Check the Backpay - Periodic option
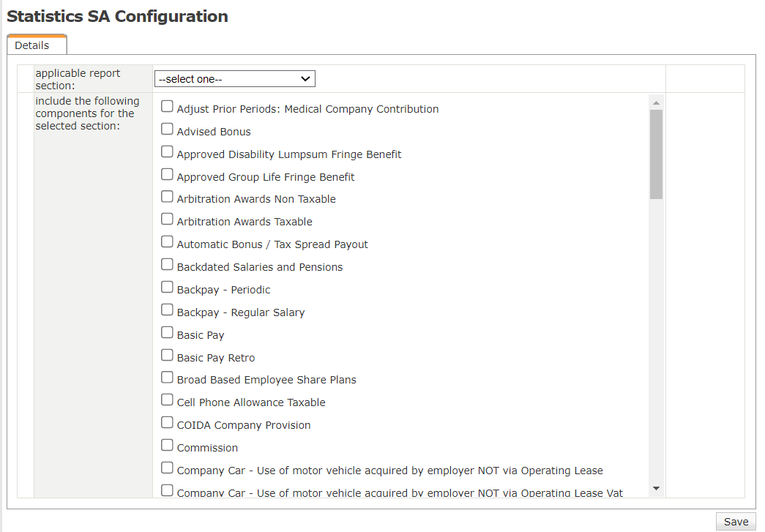The height and width of the screenshot is (532, 765). tap(168, 288)
